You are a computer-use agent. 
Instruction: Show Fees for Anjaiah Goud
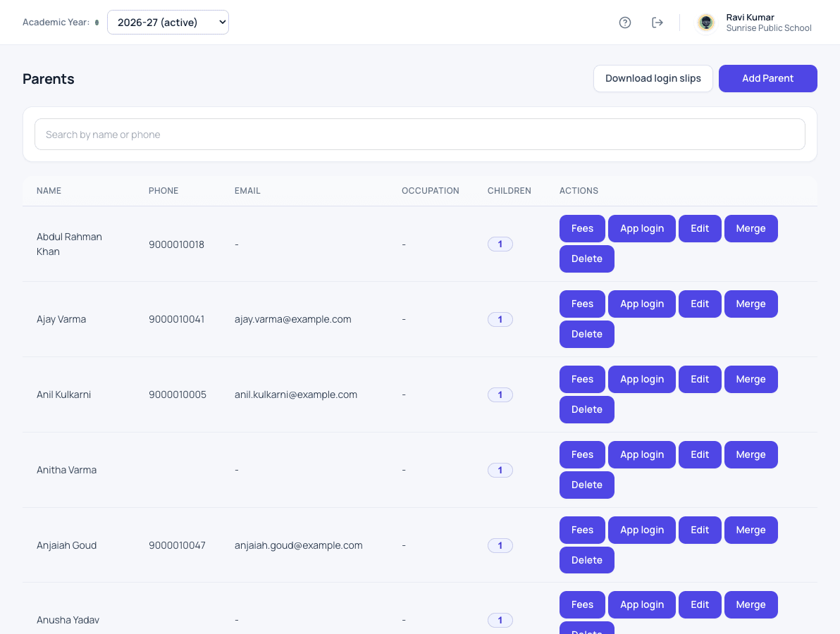(582, 530)
